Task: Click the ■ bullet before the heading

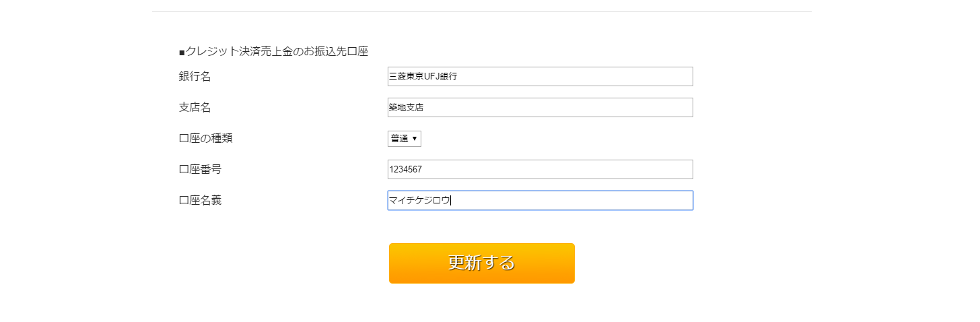Action: coord(182,52)
